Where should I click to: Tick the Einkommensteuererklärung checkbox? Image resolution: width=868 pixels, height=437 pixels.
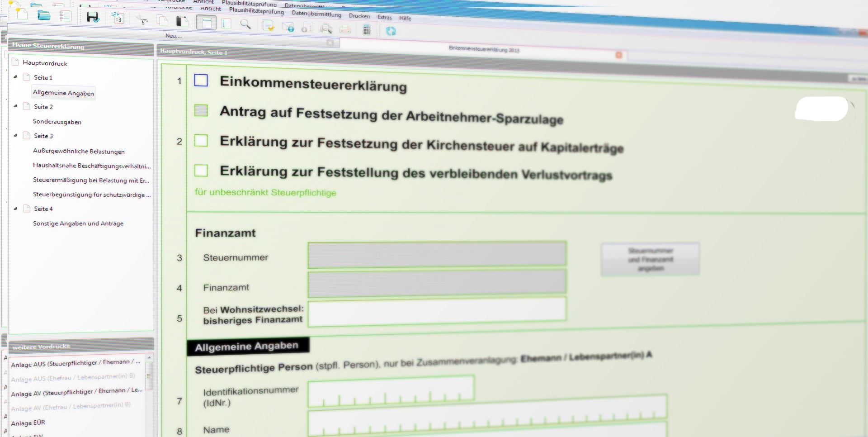point(201,81)
